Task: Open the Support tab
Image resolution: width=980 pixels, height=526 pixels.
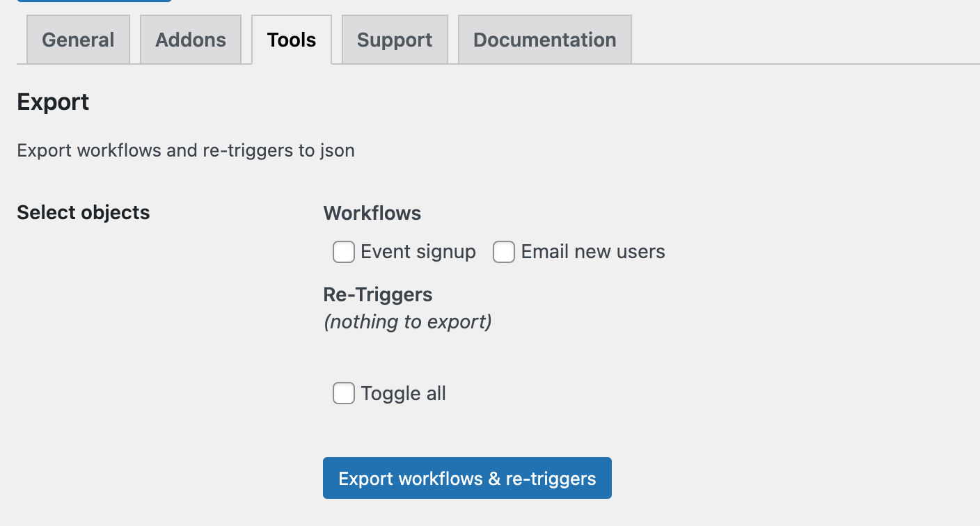Action: 394,40
